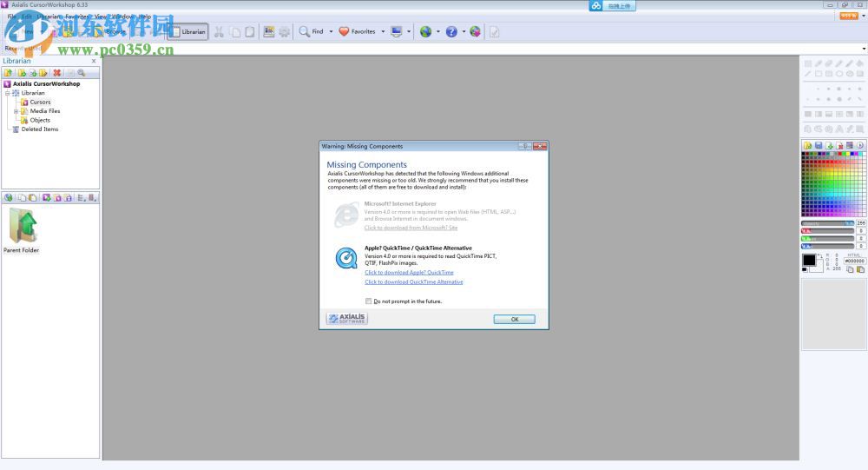Open the File menu
This screenshot has height=470, width=868.
(x=11, y=17)
